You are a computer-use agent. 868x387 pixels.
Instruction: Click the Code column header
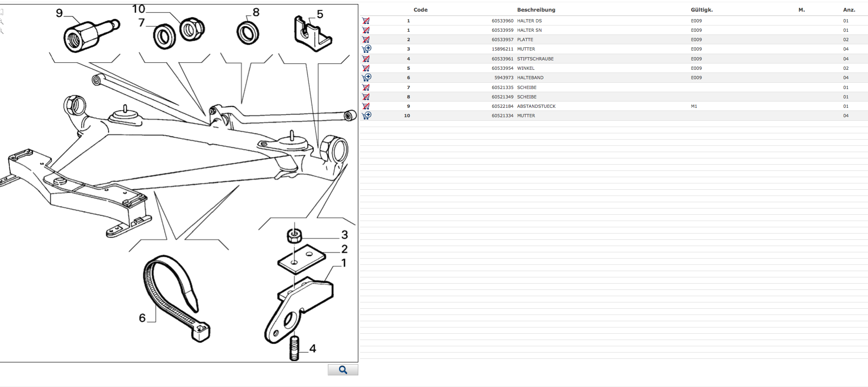tap(420, 10)
